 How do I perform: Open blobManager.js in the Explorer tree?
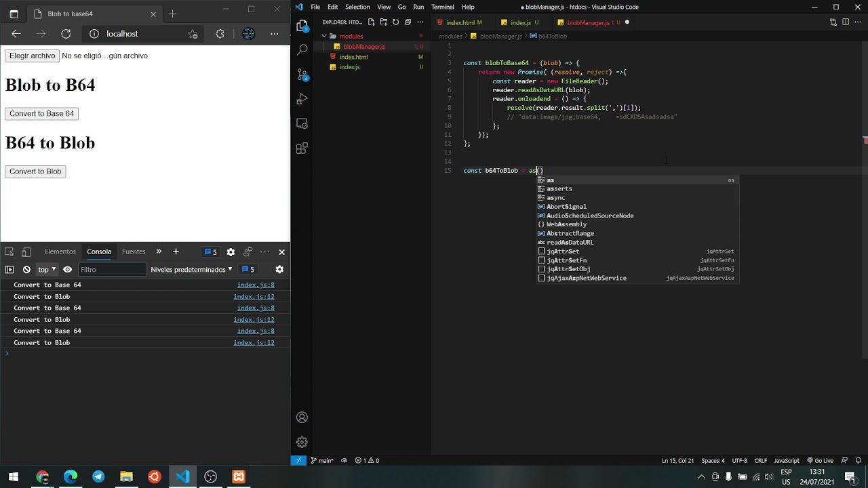[364, 47]
